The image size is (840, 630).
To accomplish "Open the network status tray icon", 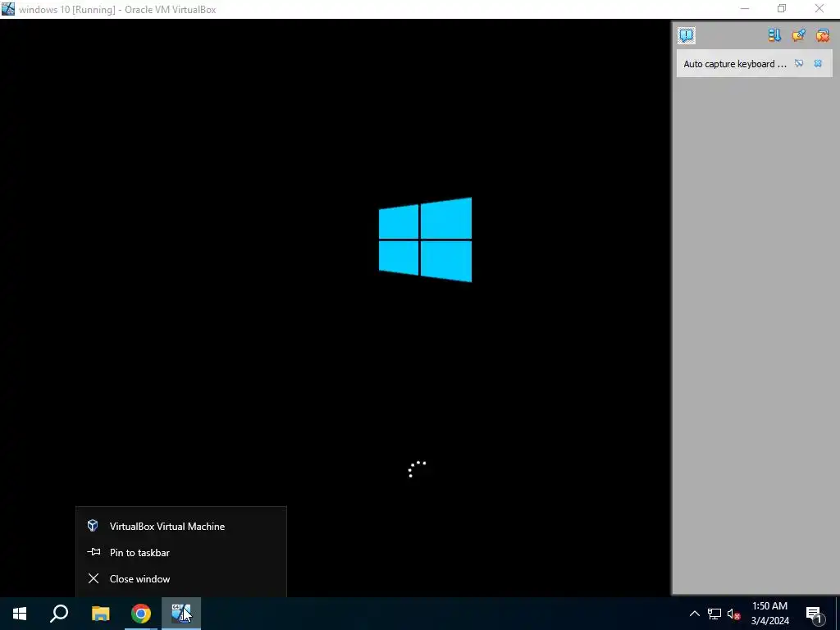I will [714, 614].
